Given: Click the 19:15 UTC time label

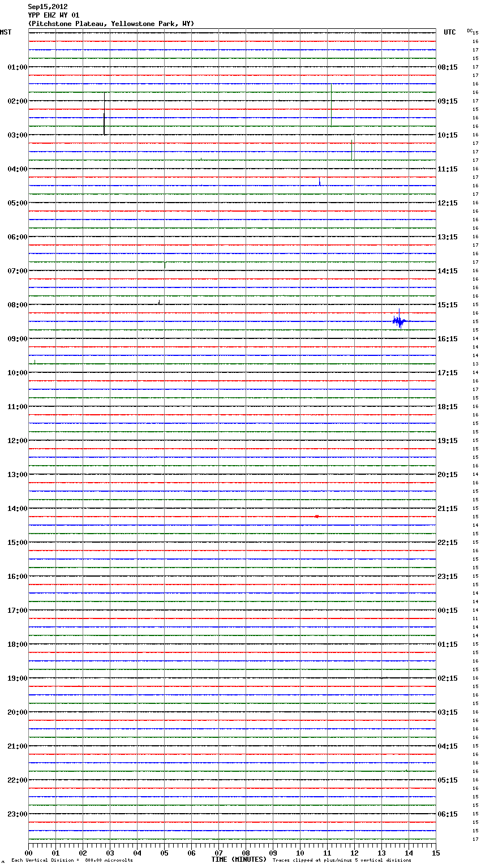Looking at the screenshot, I should click(x=448, y=441).
